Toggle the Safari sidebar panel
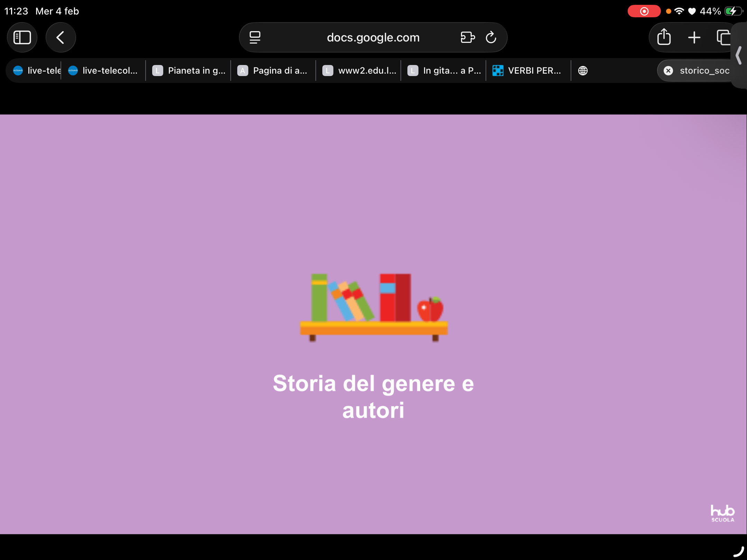 [22, 37]
